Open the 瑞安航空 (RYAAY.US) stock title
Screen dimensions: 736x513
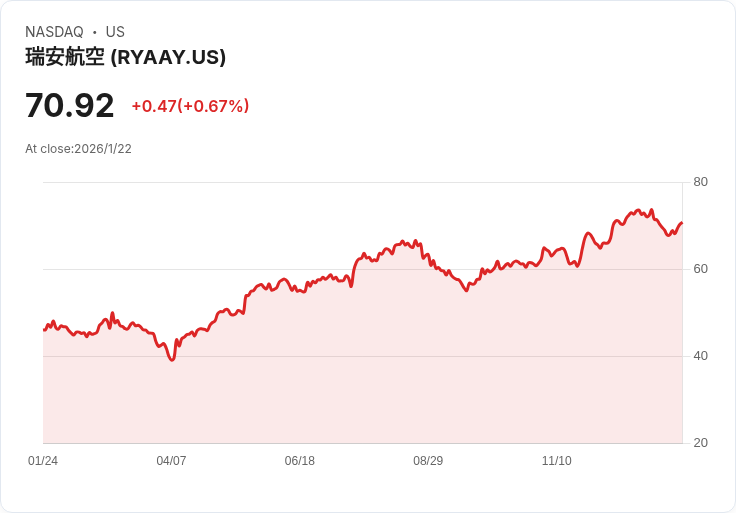pyautogui.click(x=125, y=57)
